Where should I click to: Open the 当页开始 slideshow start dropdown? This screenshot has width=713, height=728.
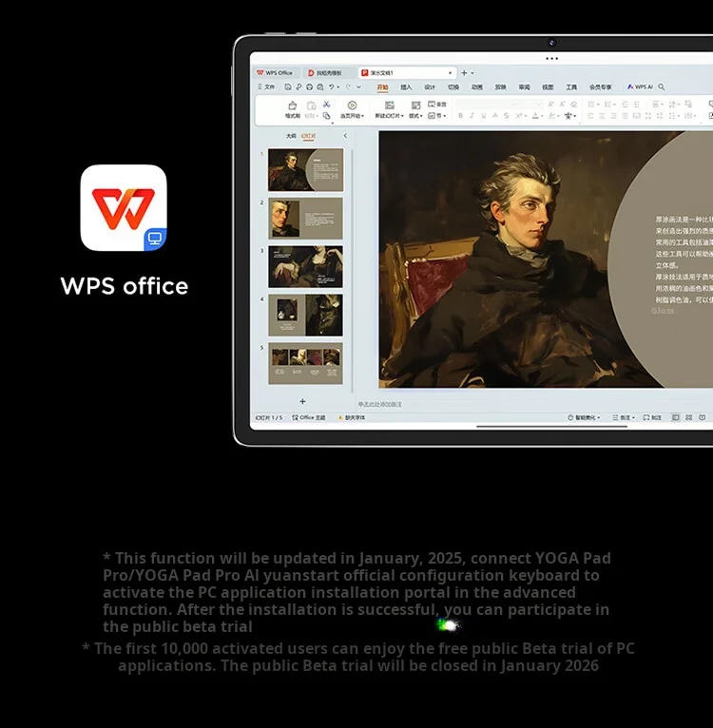(x=352, y=116)
